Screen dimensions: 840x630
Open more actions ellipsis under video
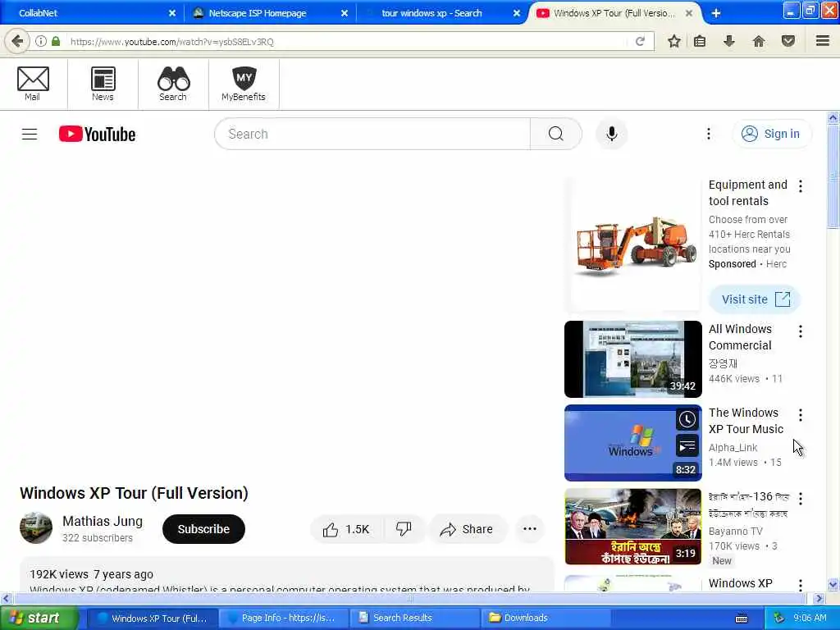tap(530, 529)
